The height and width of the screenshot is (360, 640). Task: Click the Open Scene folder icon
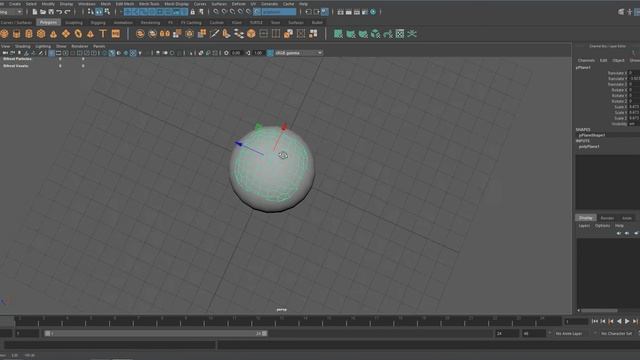point(43,12)
